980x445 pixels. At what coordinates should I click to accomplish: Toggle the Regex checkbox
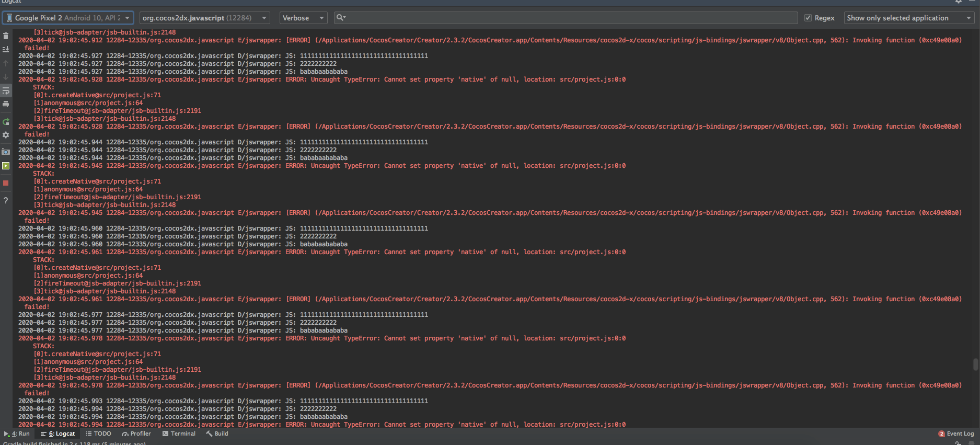(x=808, y=18)
